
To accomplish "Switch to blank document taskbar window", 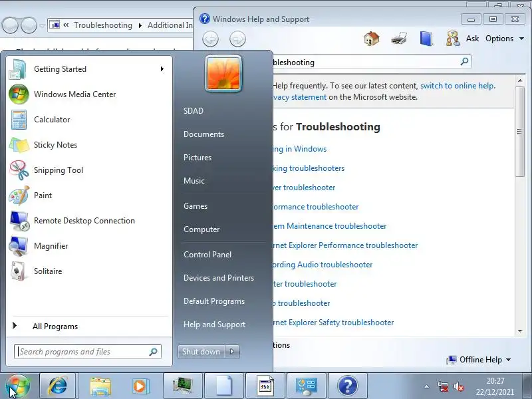I will 224,386.
